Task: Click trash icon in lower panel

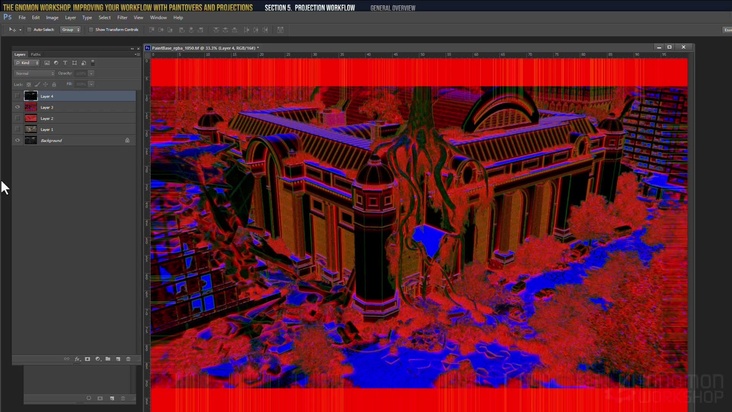Action: (x=123, y=398)
